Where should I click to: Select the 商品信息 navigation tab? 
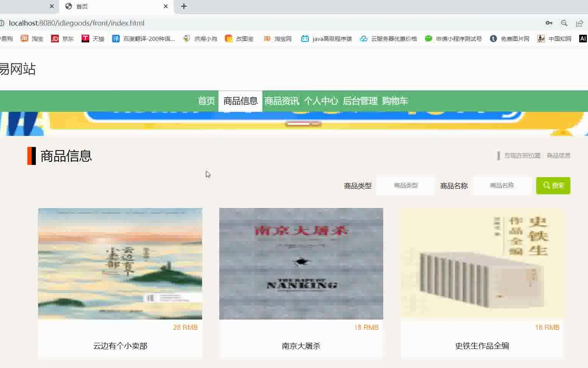[x=241, y=101]
